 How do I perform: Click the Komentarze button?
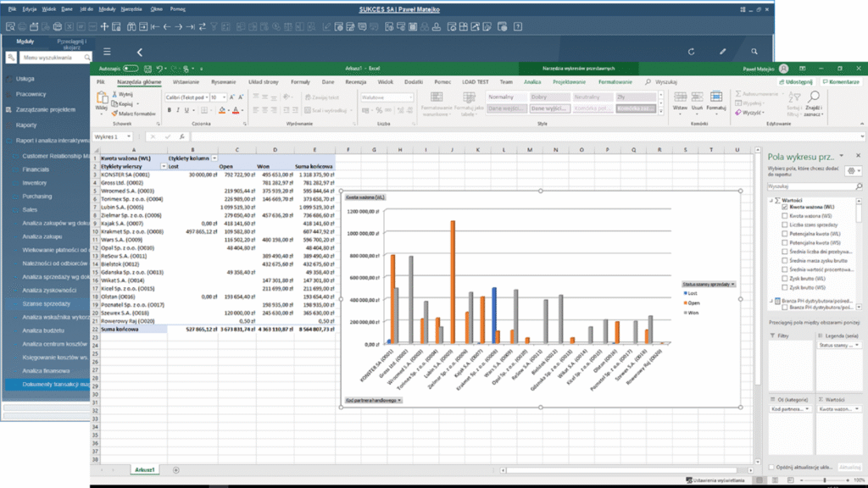point(841,82)
